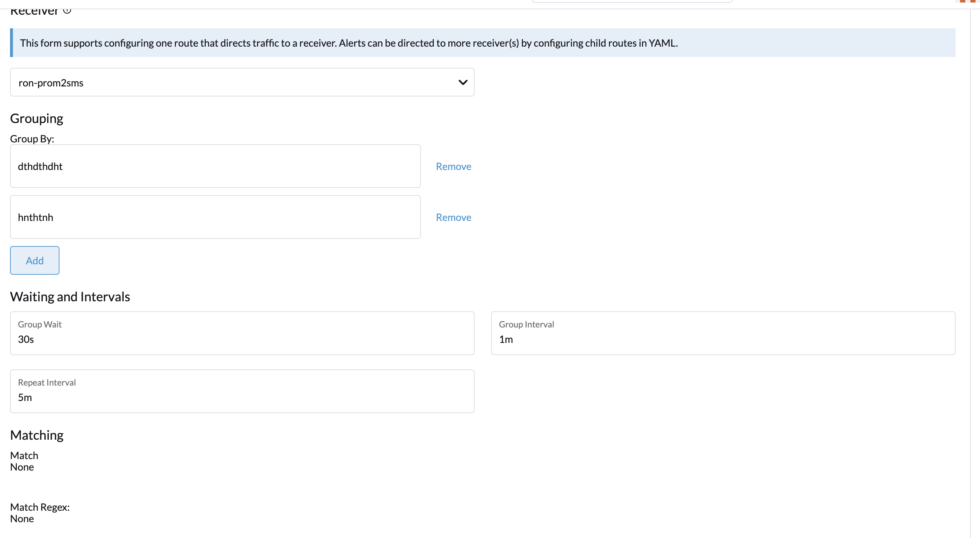Select the hnthtnh group by field

pyautogui.click(x=215, y=217)
